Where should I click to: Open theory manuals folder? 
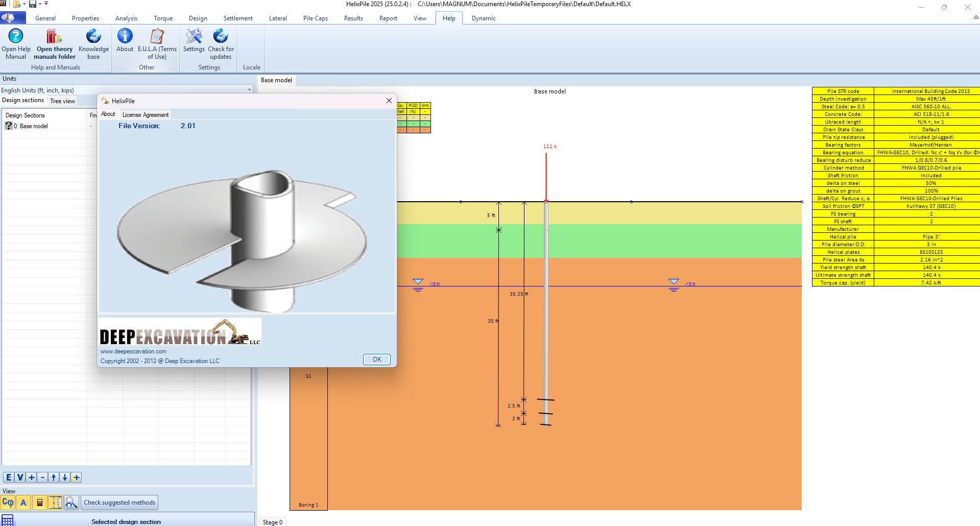coord(55,44)
